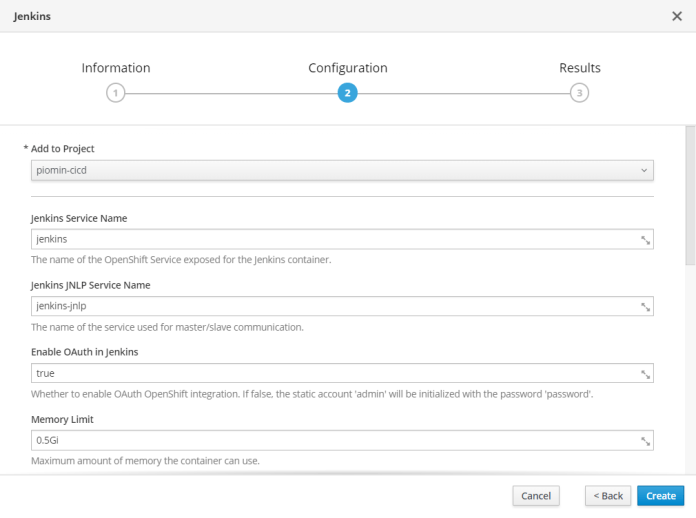Viewport: 696px width, 518px height.
Task: Go to step 1 Information circle
Action: click(x=115, y=93)
